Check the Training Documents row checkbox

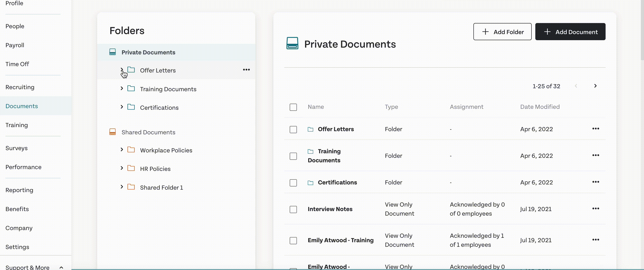(293, 156)
